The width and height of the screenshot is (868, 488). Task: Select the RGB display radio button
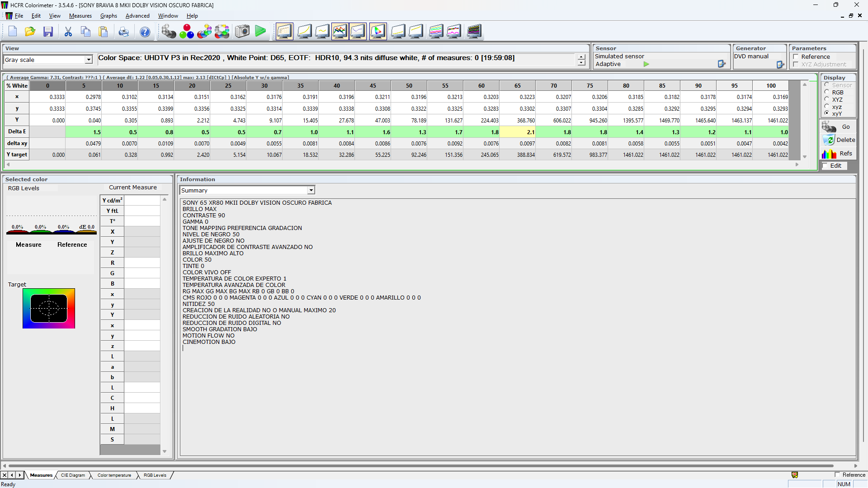pyautogui.click(x=827, y=92)
